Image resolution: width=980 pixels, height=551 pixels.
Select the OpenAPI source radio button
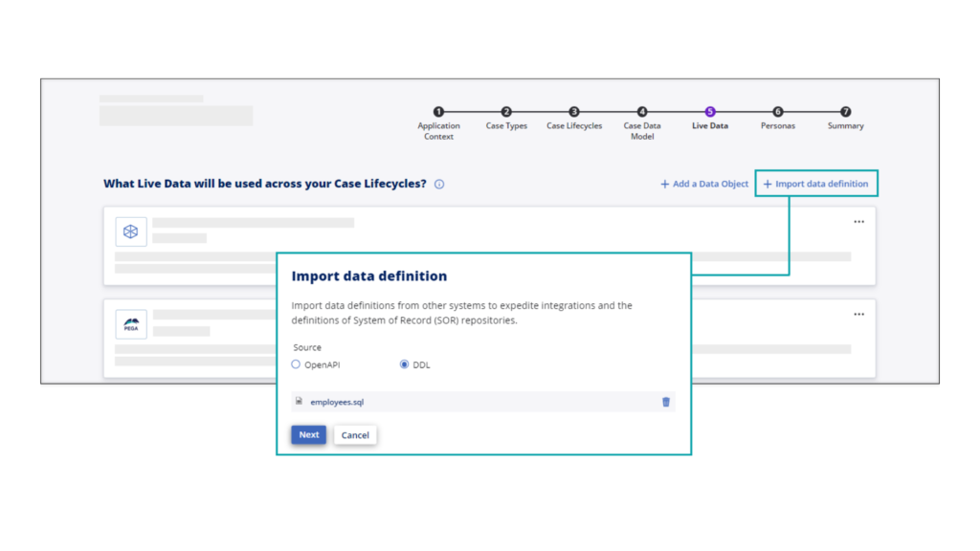pos(296,364)
